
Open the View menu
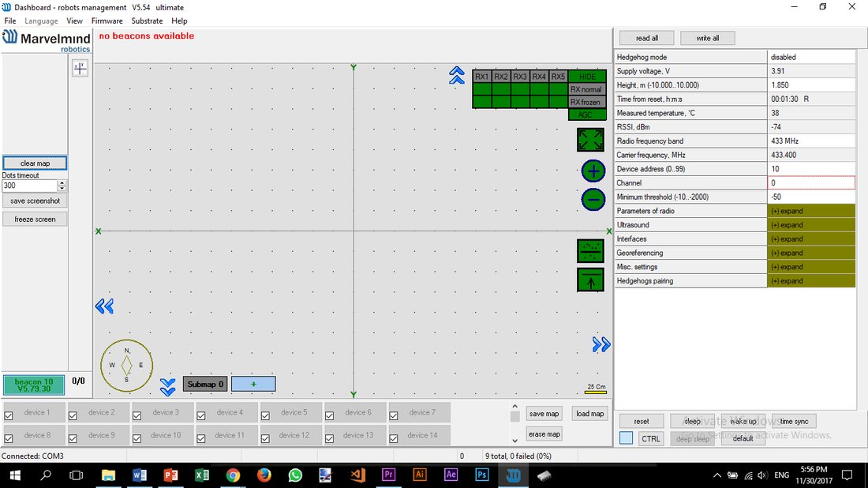(74, 21)
